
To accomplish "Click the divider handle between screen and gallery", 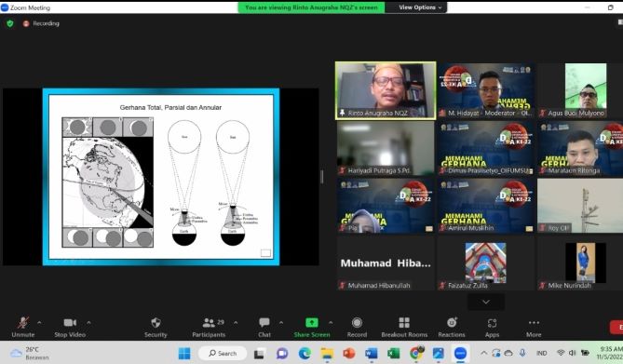I will 322,177.
